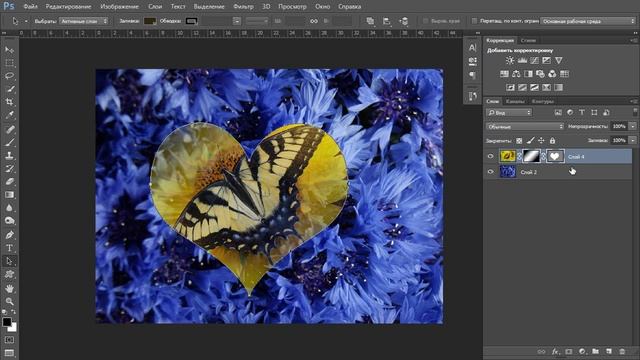
Task: Click the foreground color swatch
Action: 7,322
